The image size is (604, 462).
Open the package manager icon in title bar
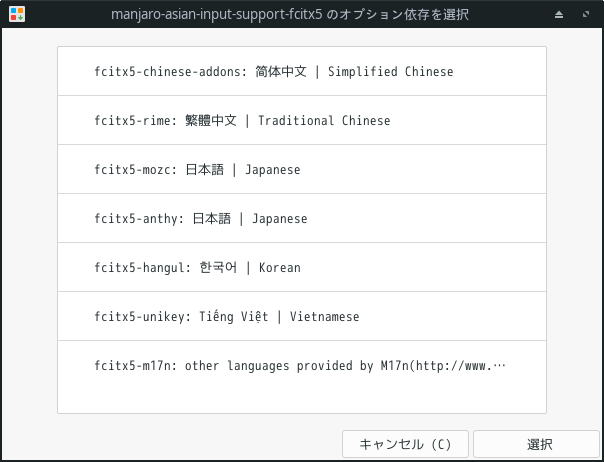tap(17, 14)
